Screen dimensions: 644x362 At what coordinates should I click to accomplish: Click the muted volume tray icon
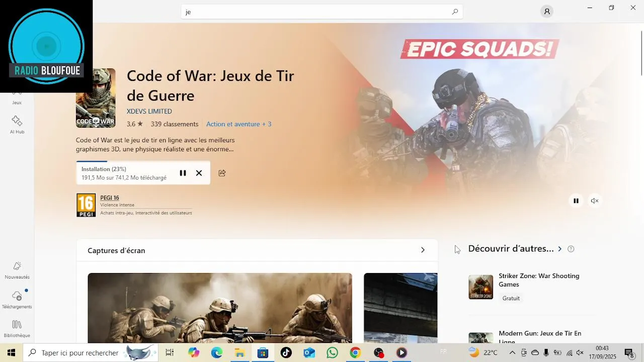click(x=580, y=352)
